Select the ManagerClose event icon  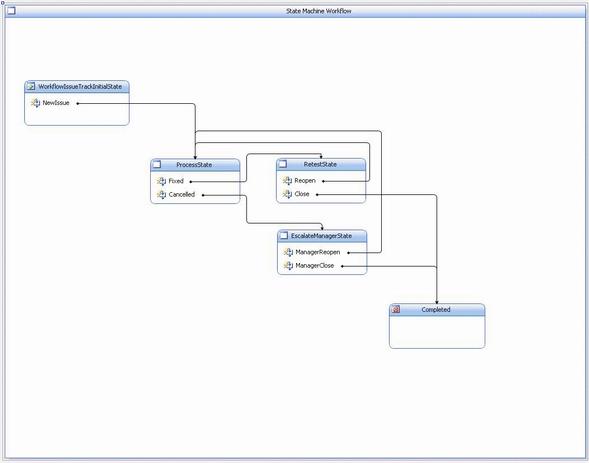coord(288,265)
